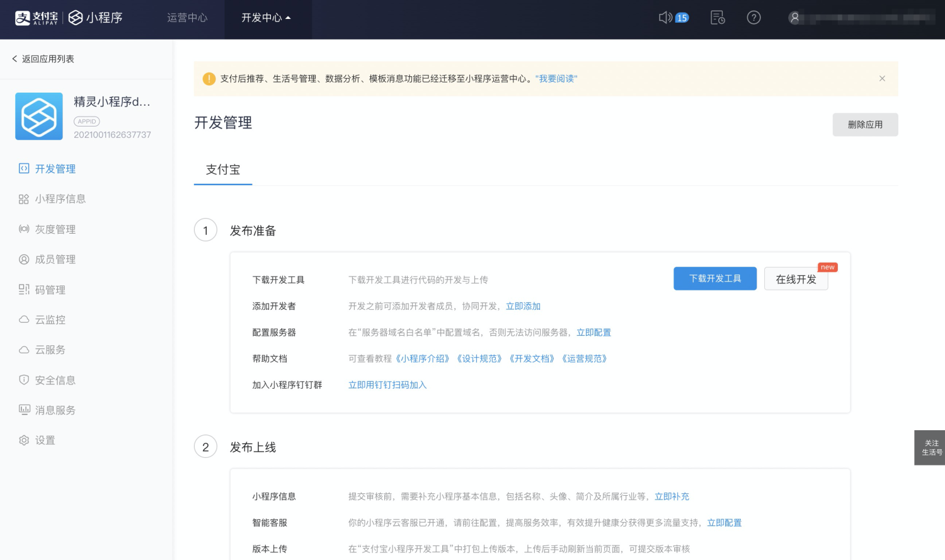Click the 设置 gear icon in sidebar
The image size is (945, 560).
24,440
